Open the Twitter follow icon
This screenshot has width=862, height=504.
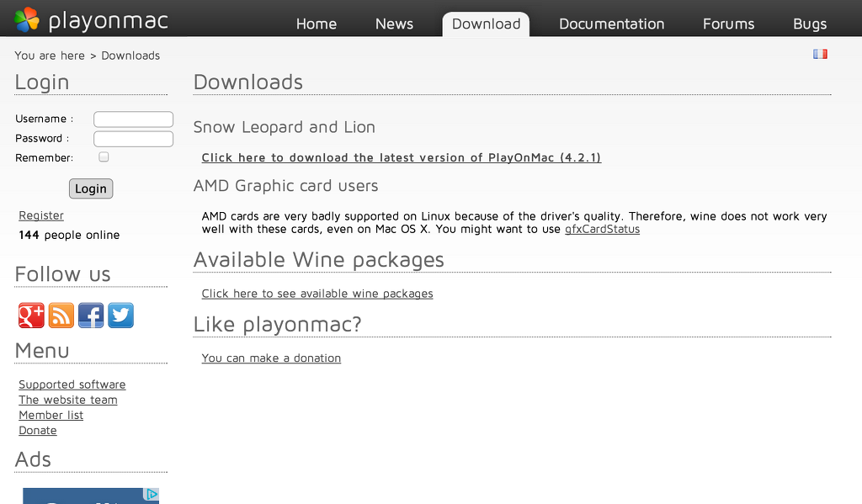tap(120, 316)
